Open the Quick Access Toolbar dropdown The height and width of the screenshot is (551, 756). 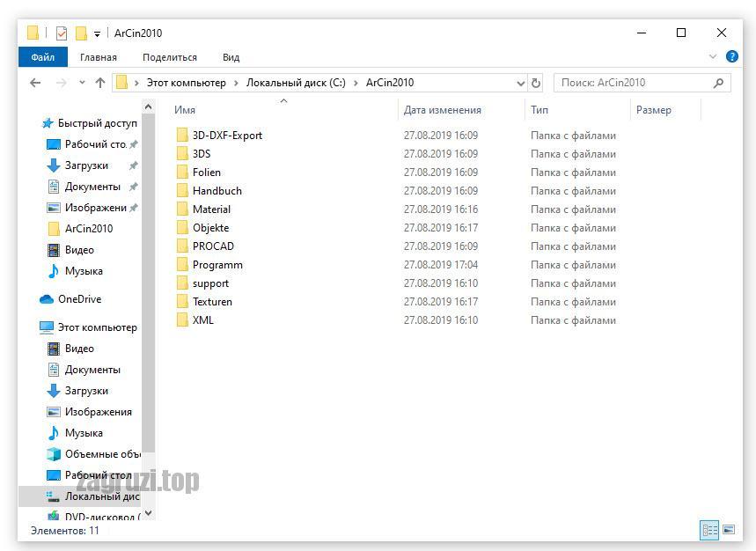[x=97, y=34]
